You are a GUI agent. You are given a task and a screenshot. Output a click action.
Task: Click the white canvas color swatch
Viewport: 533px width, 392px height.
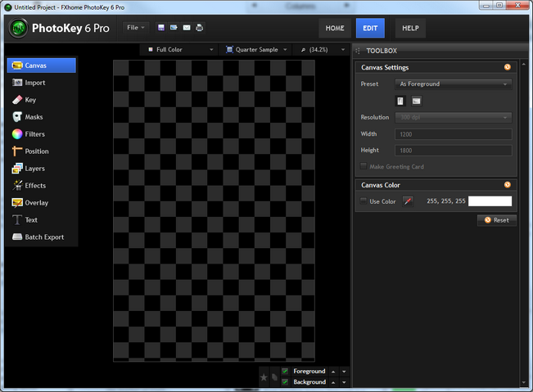point(490,201)
